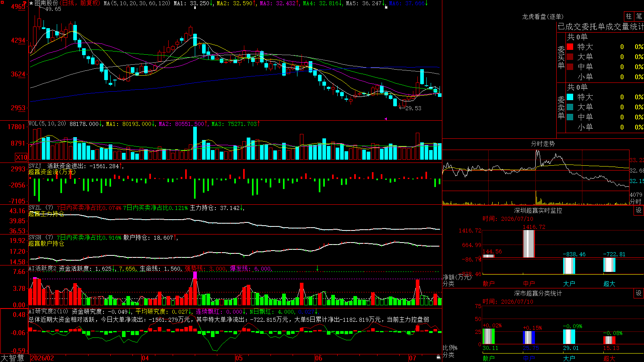This screenshot has width=644, height=362.
Task: Click the (日线，前复权) period label
Action: [80, 3]
